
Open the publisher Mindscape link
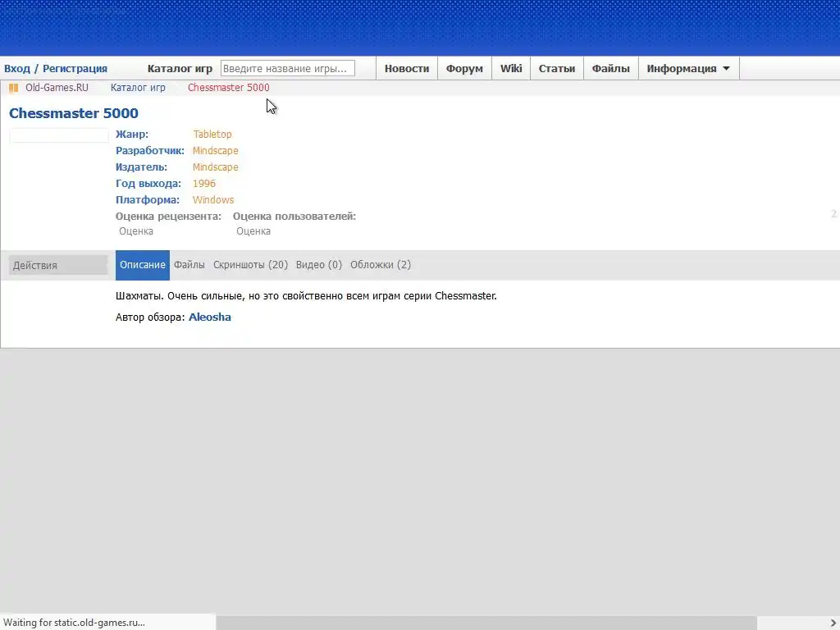(216, 167)
